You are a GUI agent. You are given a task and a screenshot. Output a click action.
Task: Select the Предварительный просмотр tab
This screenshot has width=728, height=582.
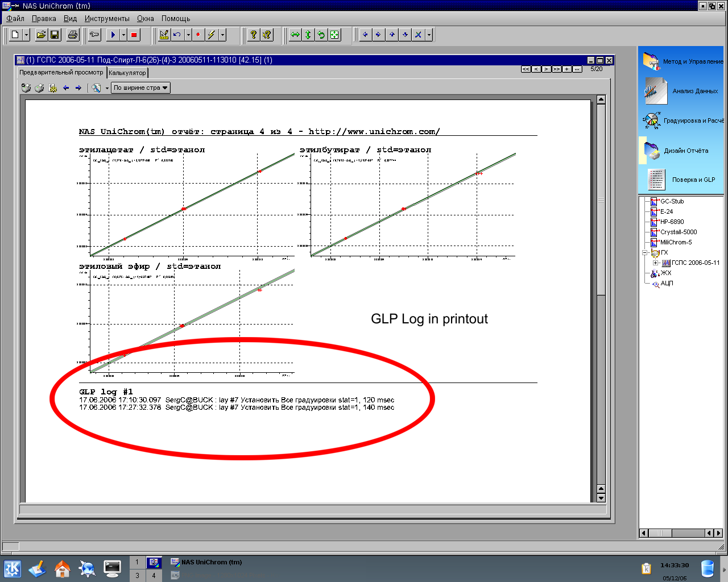point(61,72)
